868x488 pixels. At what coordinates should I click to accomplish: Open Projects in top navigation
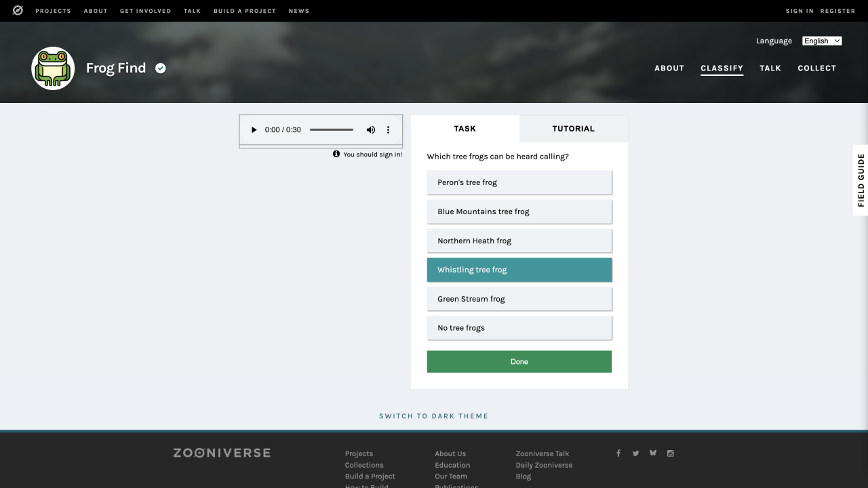(53, 11)
